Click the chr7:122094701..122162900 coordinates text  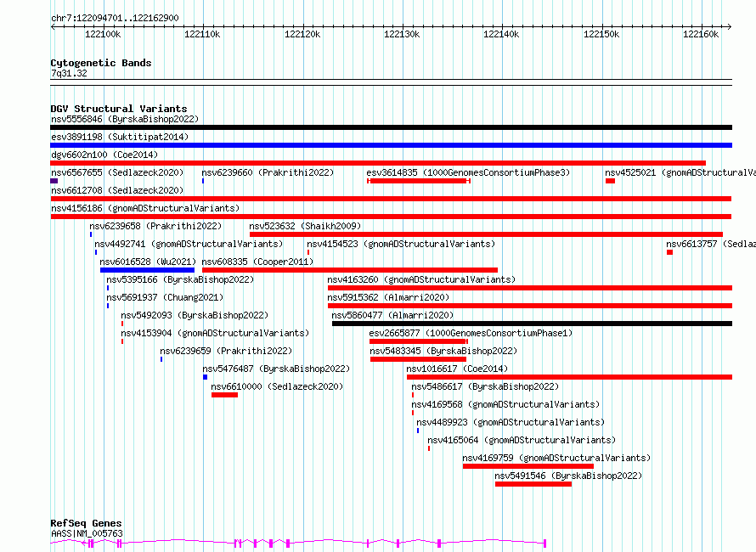(115, 18)
